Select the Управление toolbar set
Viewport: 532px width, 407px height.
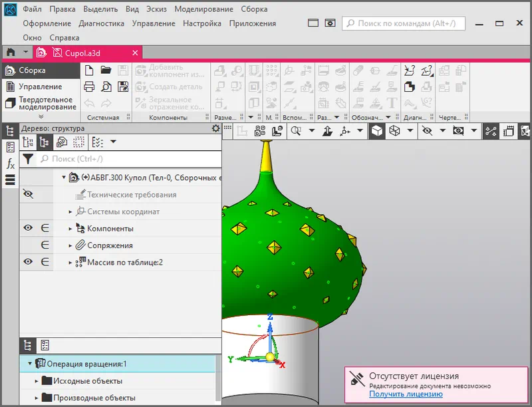tap(41, 87)
